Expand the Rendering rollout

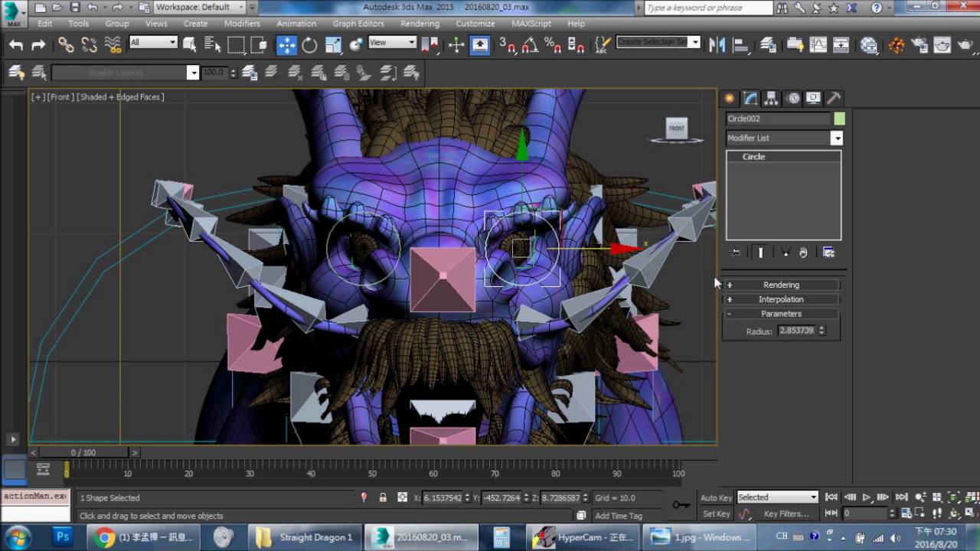tap(781, 285)
